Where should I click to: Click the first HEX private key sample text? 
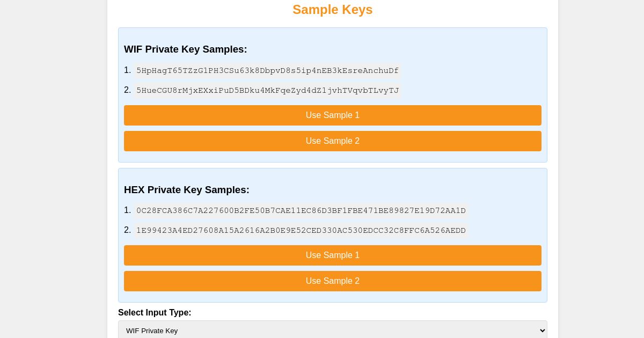click(x=301, y=211)
